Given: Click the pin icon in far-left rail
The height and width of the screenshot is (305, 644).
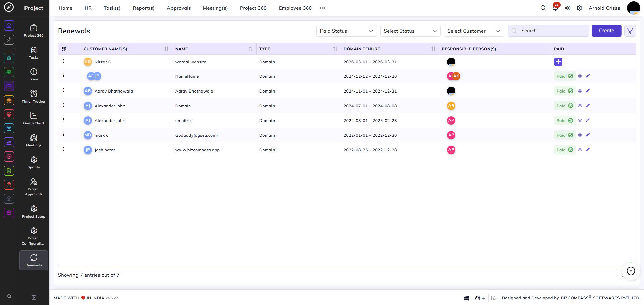Looking at the screenshot, I should point(9,40).
